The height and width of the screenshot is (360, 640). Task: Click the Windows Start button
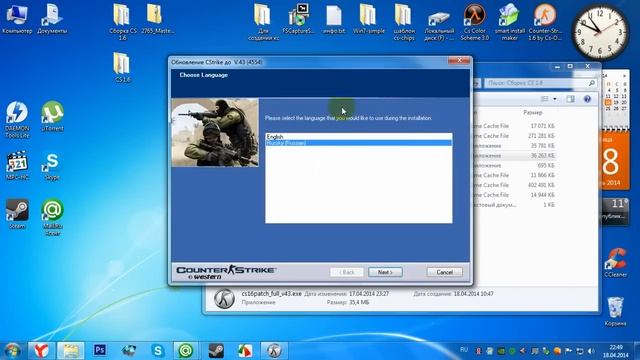(x=13, y=351)
